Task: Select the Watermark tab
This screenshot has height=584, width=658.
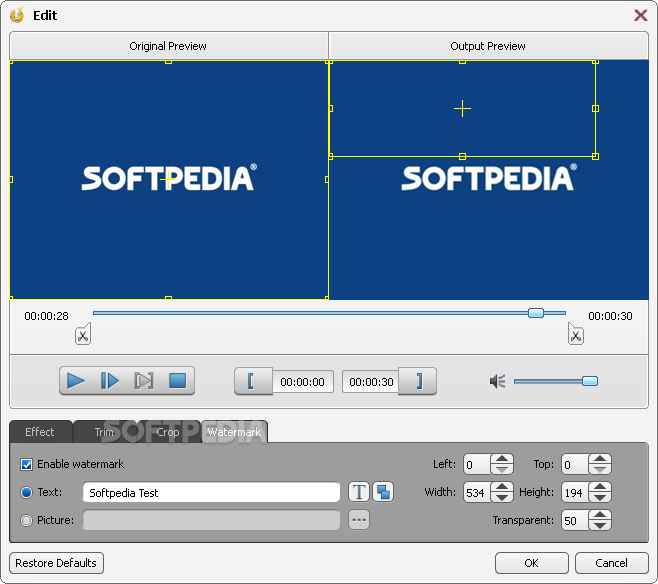Action: click(234, 432)
